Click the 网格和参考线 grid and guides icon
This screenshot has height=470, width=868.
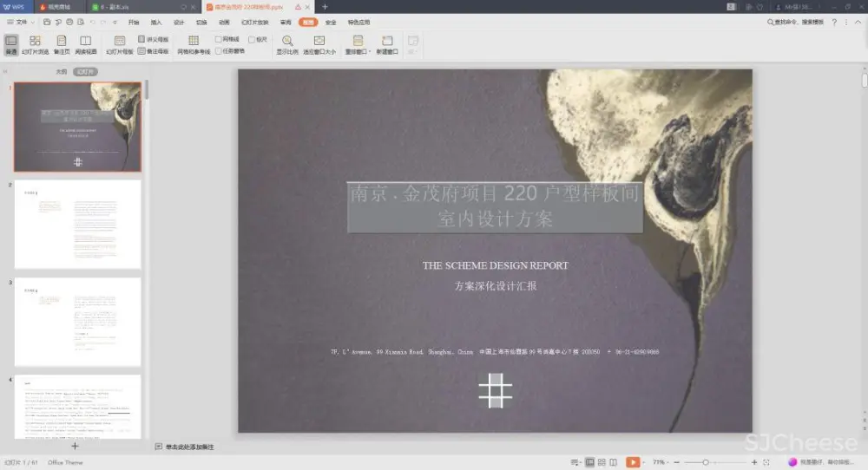tap(194, 45)
